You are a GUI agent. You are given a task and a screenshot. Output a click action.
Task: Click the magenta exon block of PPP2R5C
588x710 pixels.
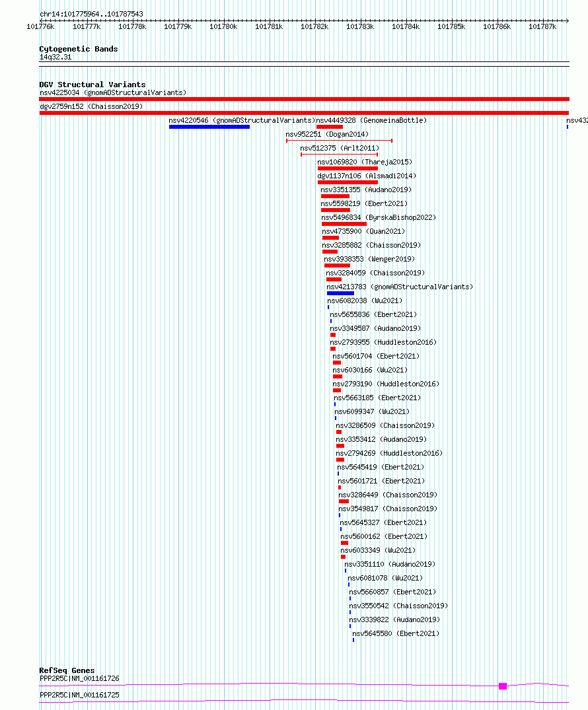click(x=503, y=686)
